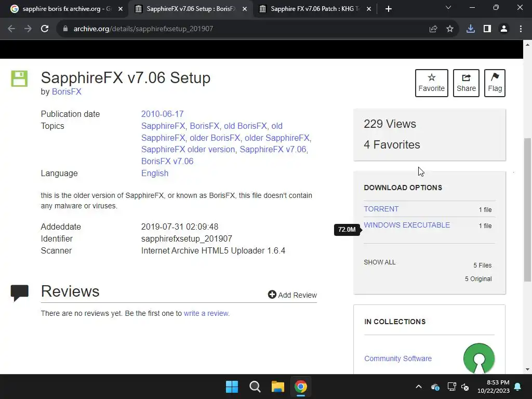Click the publication date 2010-06-17 link
This screenshot has width=532, height=399.
162,114
